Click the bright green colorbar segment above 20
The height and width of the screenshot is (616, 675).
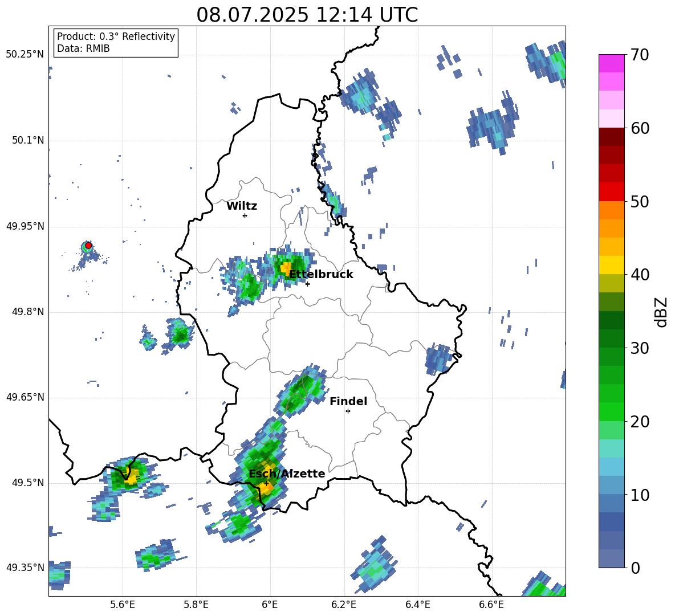(x=611, y=411)
